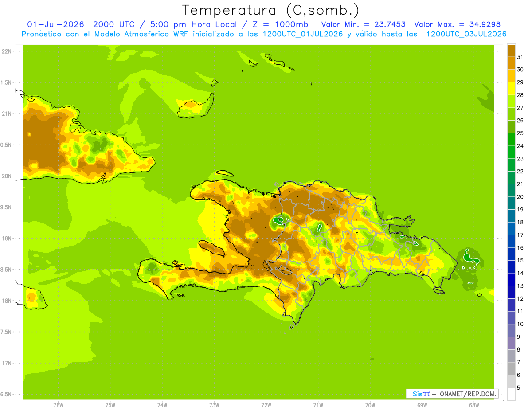The height and width of the screenshot is (411, 532).
Task: Click the teal legend band between 19 and 20
Action: 511,203
